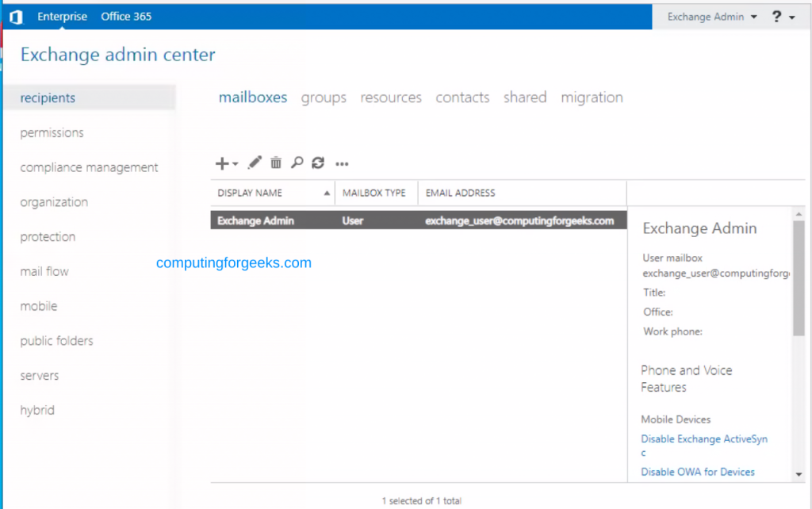Screen dimensions: 812x509
Task: Toggle the Display Name sort order
Action: click(x=327, y=192)
